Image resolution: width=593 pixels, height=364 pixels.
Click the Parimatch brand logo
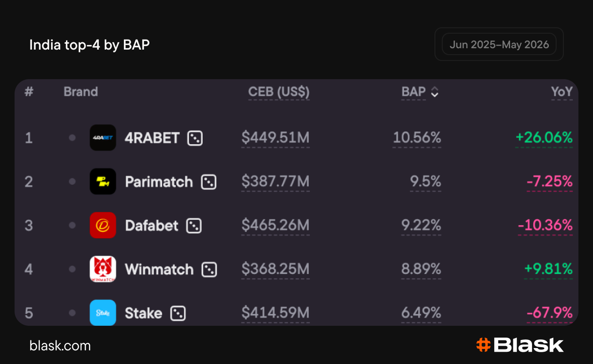coord(103,182)
